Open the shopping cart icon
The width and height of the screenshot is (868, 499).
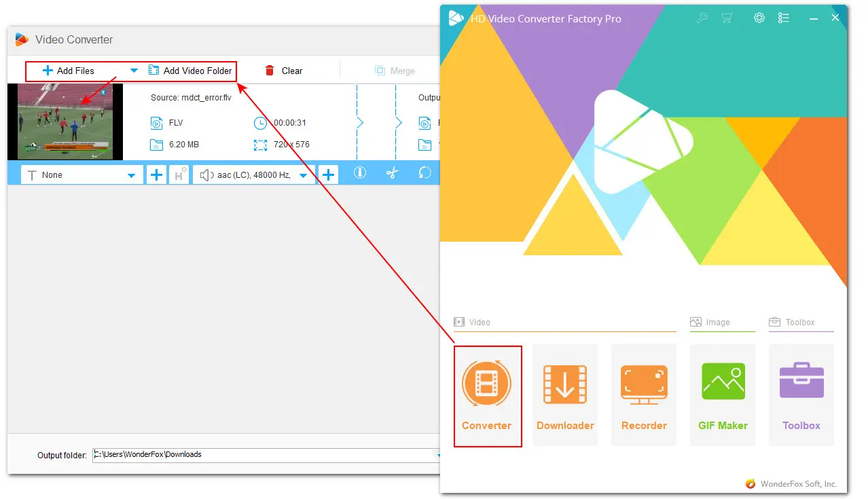click(729, 18)
